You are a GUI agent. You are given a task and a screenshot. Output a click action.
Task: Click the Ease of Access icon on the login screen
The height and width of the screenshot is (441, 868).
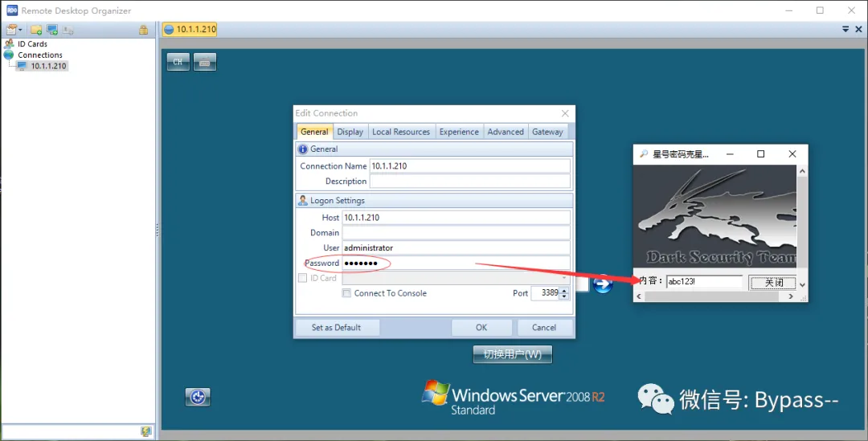(x=198, y=397)
